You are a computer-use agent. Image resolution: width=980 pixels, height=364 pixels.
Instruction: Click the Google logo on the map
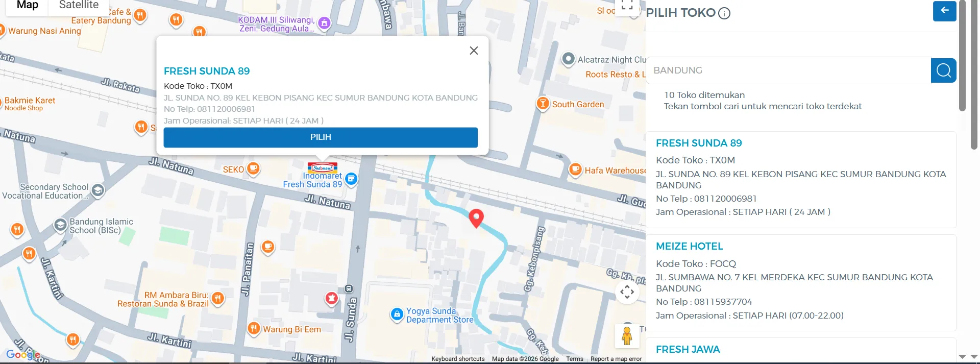[x=23, y=354]
